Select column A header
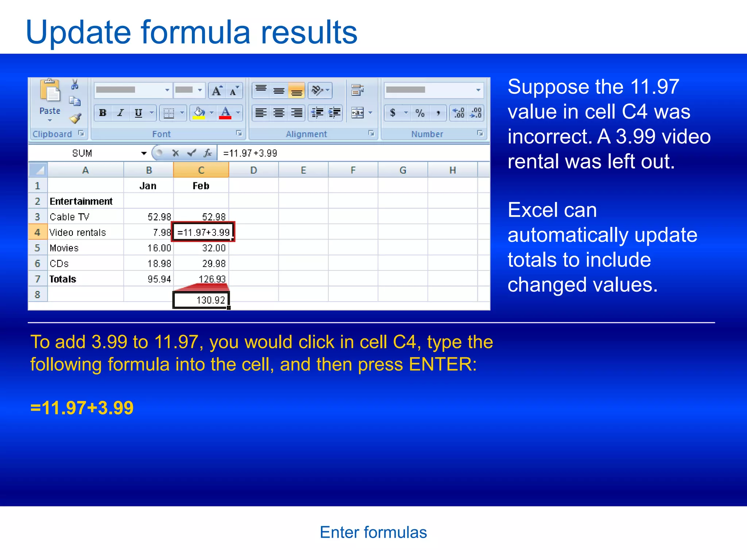This screenshot has height=560, width=747. click(86, 170)
